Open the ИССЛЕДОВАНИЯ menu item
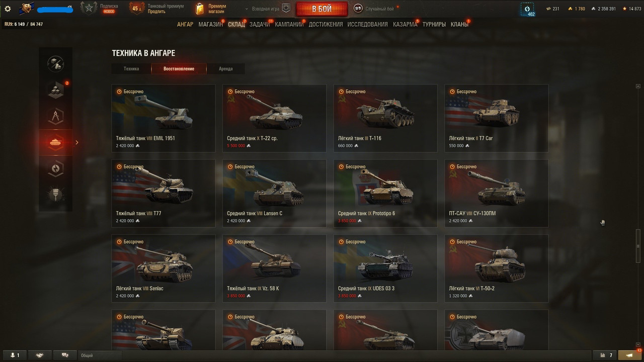Screen dimensions: 644x362 tap(367, 24)
